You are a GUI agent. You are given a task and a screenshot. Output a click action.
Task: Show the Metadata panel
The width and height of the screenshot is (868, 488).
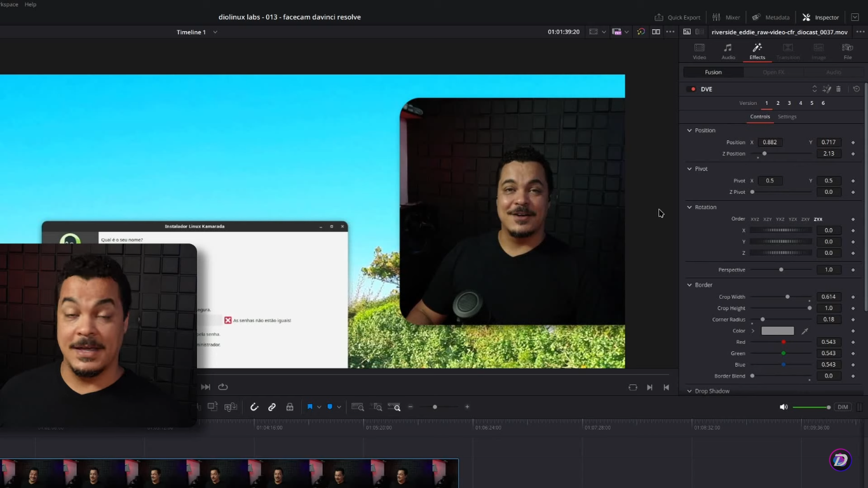coord(771,17)
